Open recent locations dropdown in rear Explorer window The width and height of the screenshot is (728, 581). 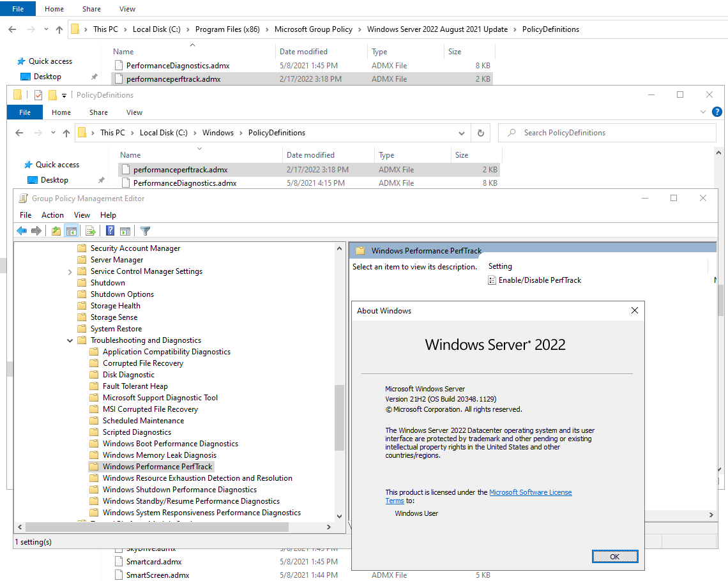coord(46,29)
